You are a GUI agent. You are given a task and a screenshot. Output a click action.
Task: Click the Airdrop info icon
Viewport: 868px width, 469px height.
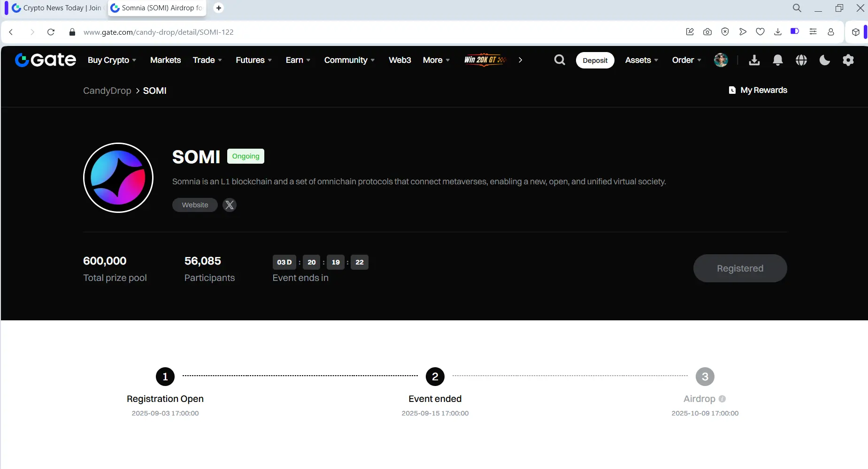point(722,399)
